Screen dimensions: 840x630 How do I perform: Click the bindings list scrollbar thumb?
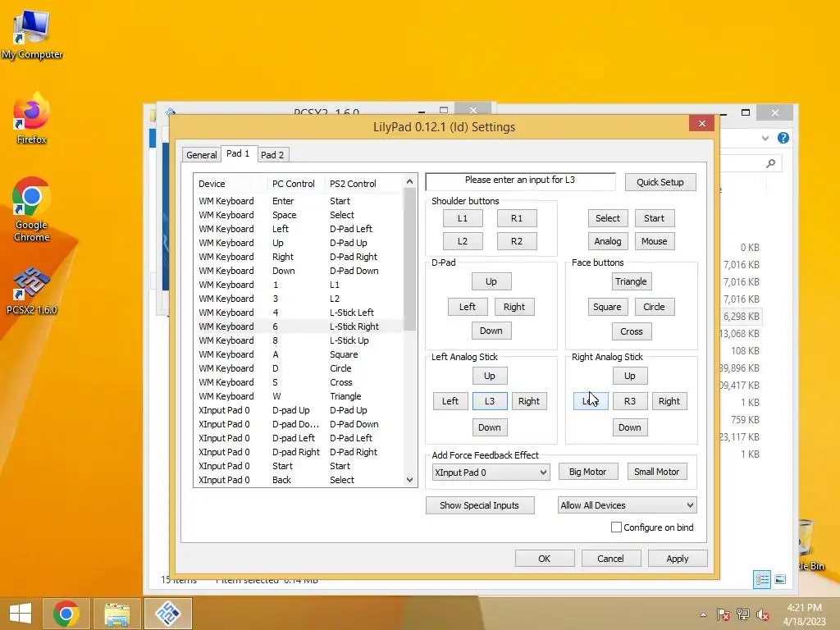[409, 258]
